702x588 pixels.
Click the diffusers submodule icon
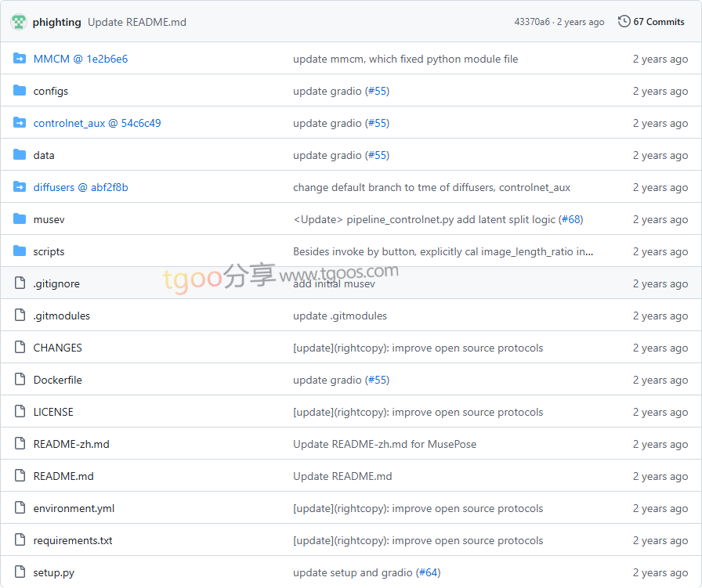coord(20,187)
